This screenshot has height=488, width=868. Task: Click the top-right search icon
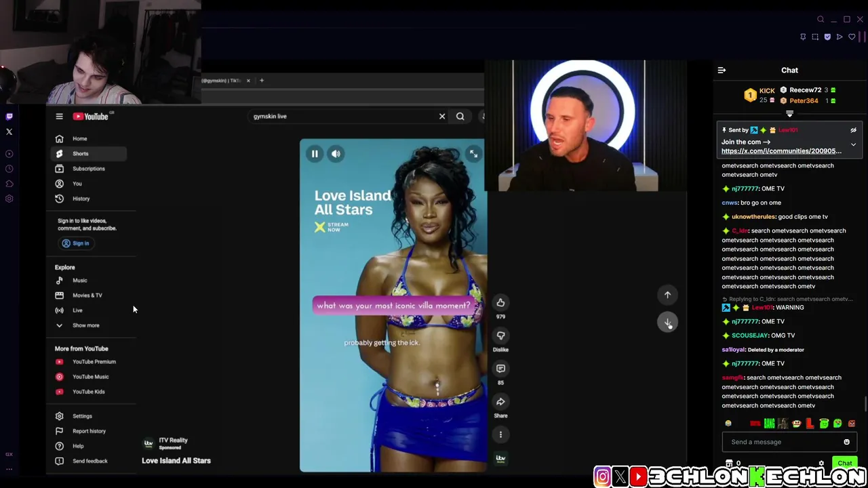[821, 20]
